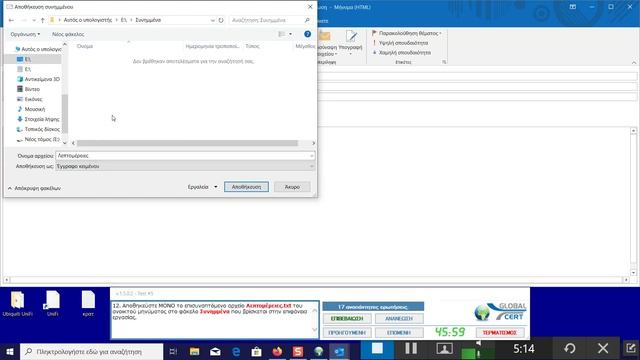Viewport: 640px width, 360px height.
Task: Open the Εργαλεία (Tools) dropdown
Action: tap(202, 187)
